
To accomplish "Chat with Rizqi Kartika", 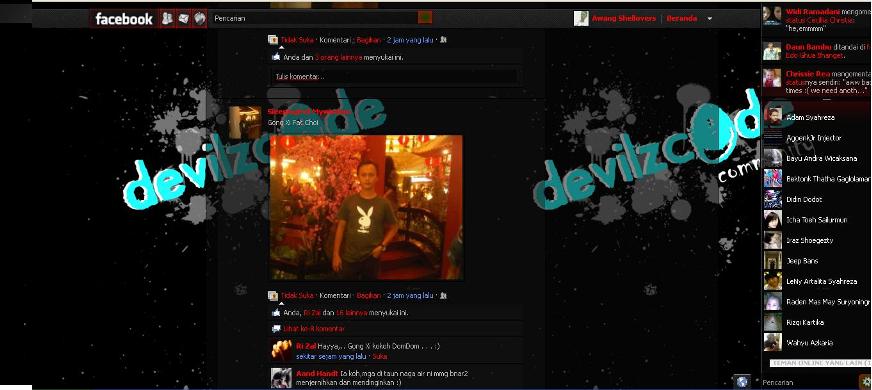I will tap(817, 322).
